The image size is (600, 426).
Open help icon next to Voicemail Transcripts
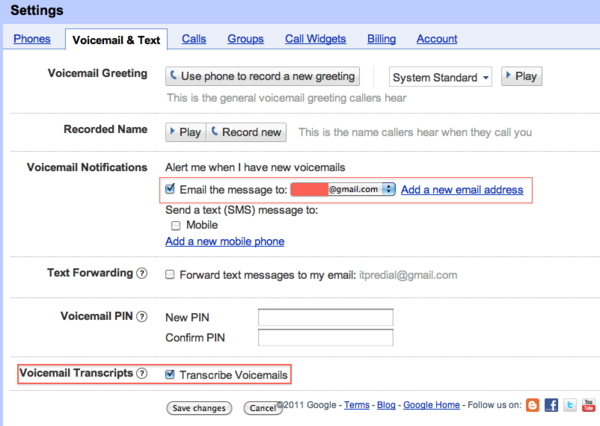click(142, 373)
